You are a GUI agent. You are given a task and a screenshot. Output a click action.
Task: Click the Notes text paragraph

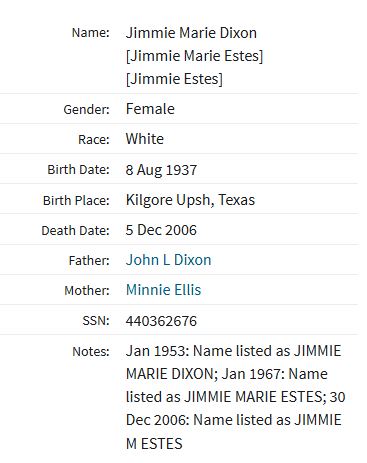pos(235,397)
